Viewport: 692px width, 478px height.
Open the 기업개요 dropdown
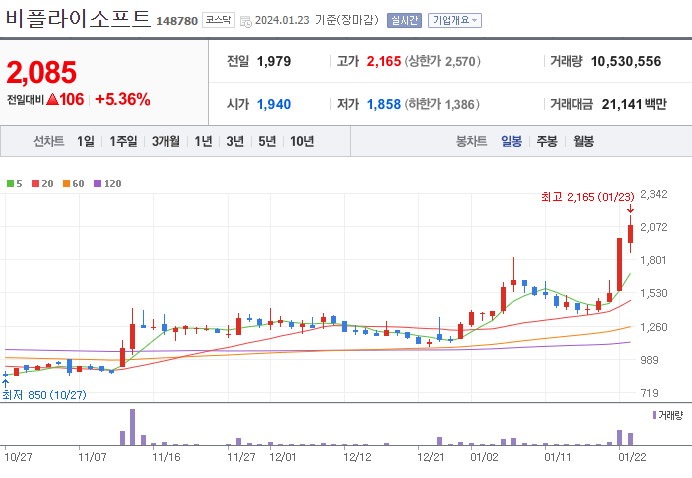click(x=455, y=20)
